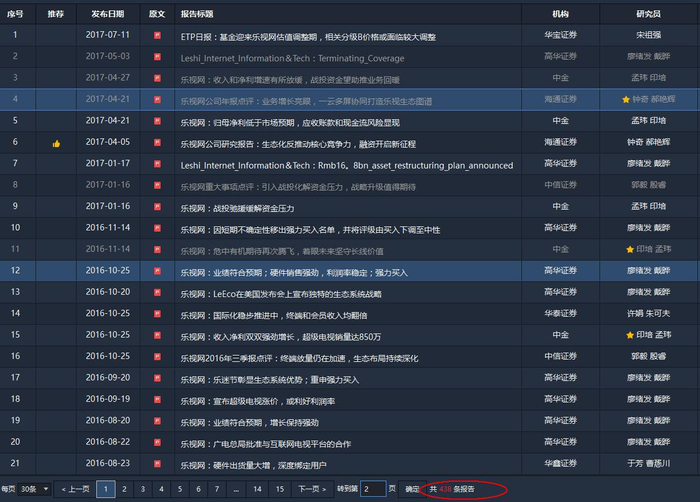The image size is (700, 502).
Task: Click the star icon beside 印培 孟玮 in row 15
Action: click(630, 335)
